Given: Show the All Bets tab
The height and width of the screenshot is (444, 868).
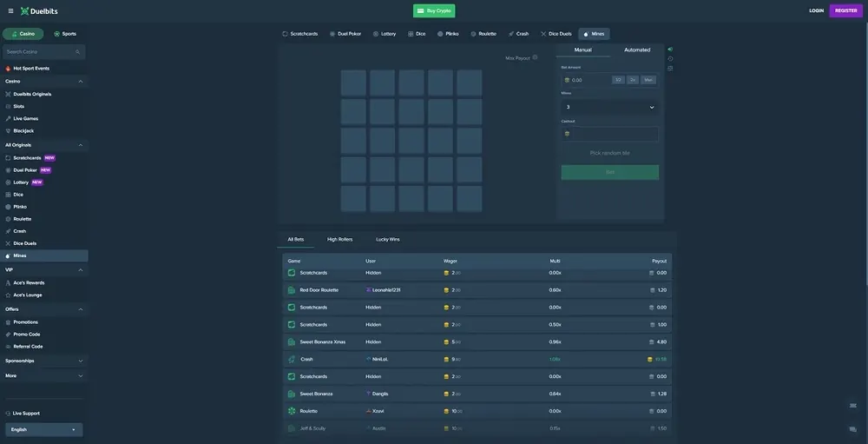Looking at the screenshot, I should [x=296, y=240].
